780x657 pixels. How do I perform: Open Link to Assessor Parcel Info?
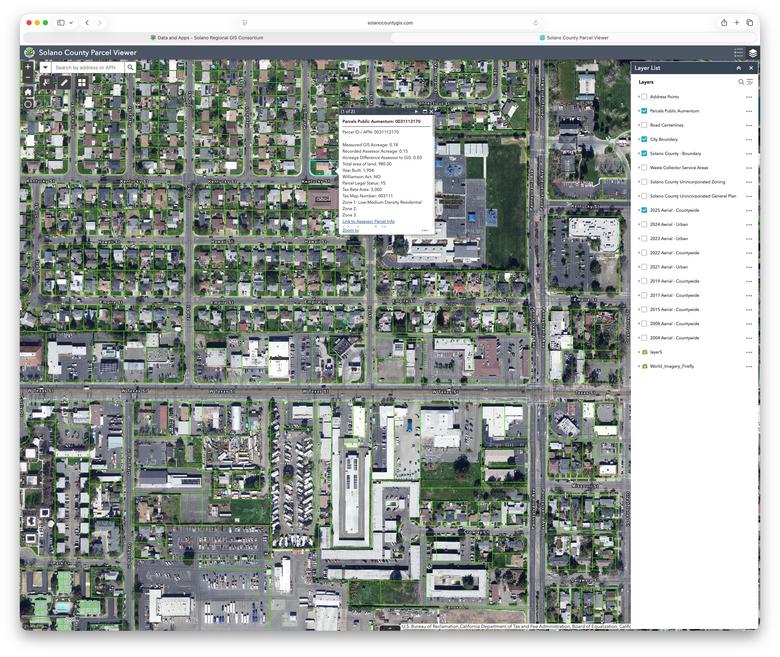(368, 221)
